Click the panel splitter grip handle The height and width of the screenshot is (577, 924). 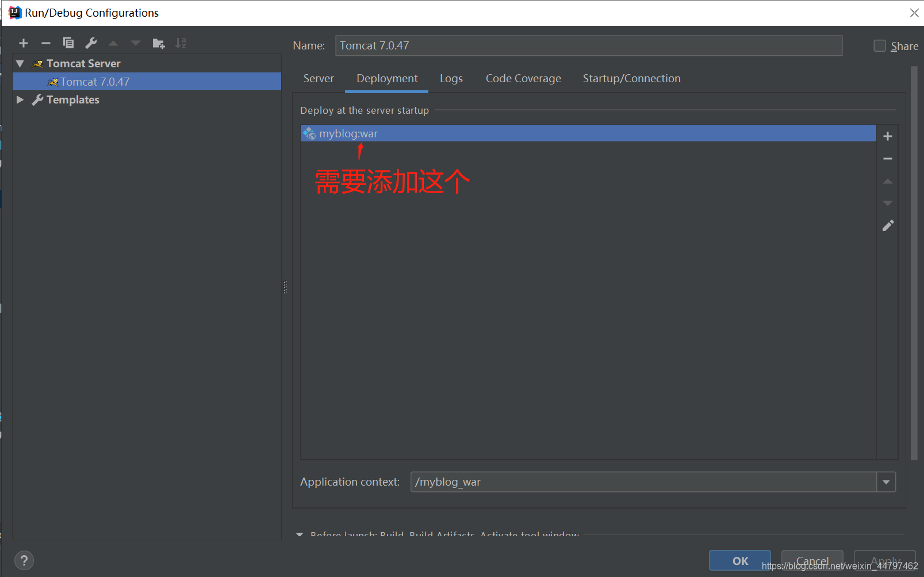point(285,287)
